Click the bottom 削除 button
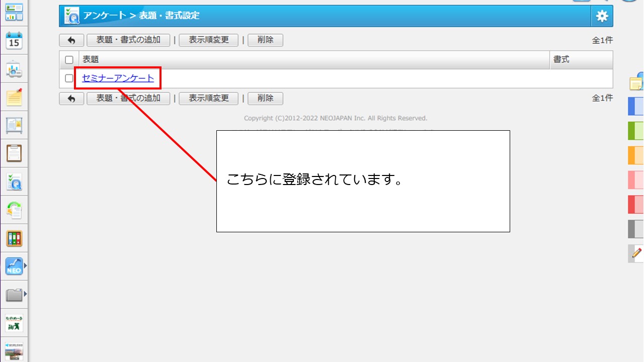Viewport: 644px width, 362px height. tap(265, 99)
